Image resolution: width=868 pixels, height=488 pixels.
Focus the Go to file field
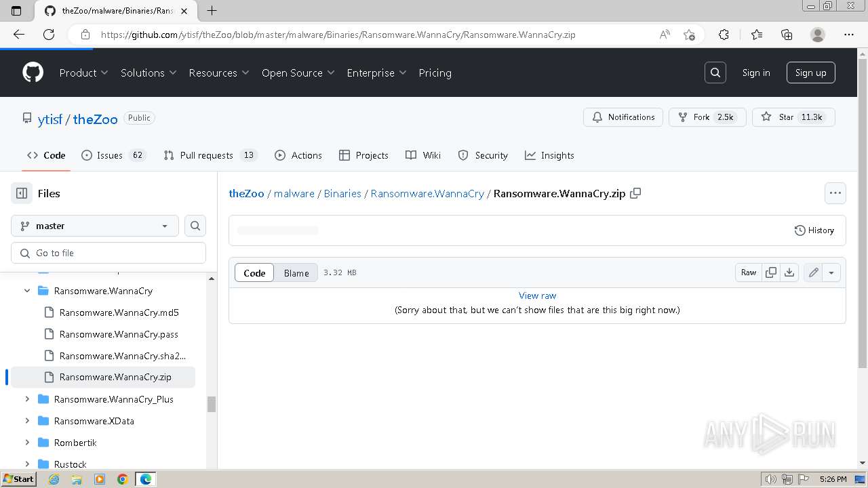[x=108, y=253]
